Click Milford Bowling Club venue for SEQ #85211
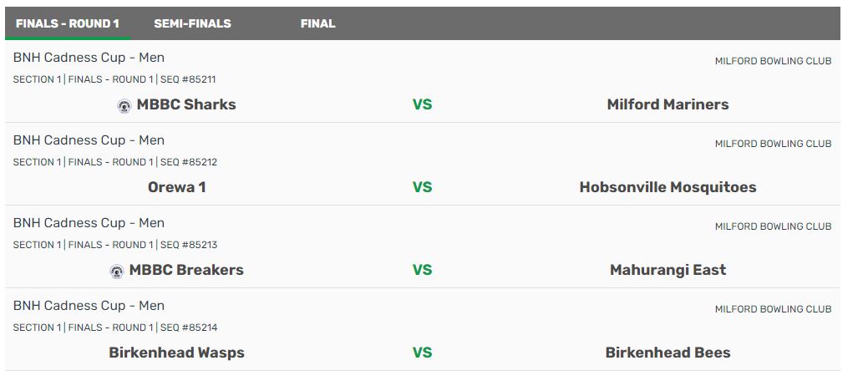The height and width of the screenshot is (386, 868). 773,61
